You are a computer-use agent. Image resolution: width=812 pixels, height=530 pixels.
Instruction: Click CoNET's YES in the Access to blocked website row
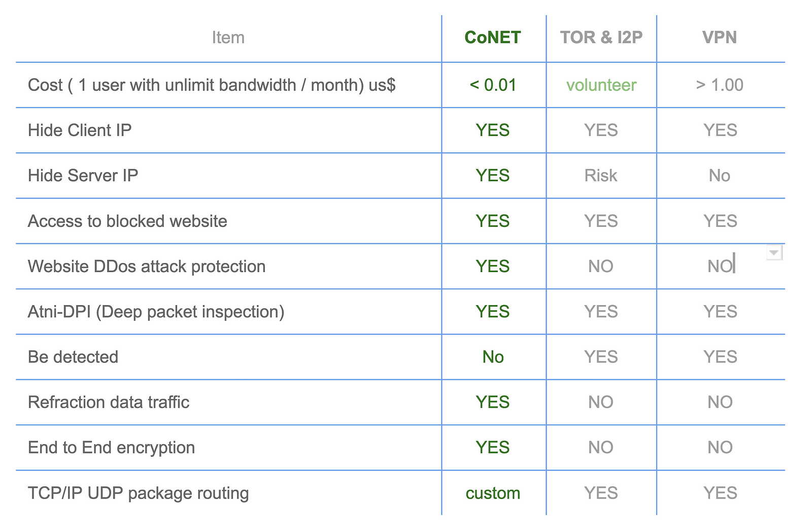[493, 221]
